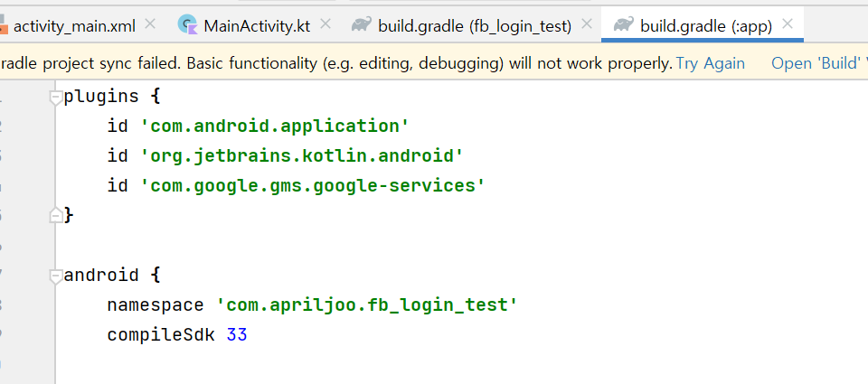
Task: Click Try Again to resync Gradle
Action: [x=711, y=63]
